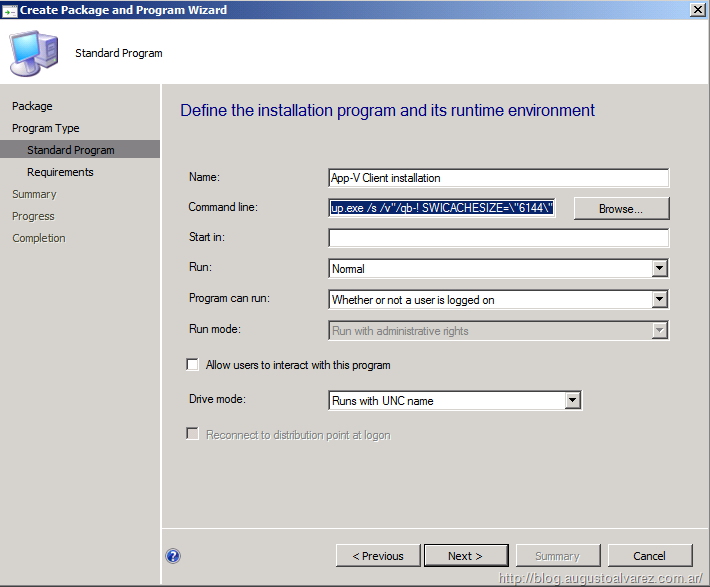
Task: Cancel the wizard
Action: [649, 556]
